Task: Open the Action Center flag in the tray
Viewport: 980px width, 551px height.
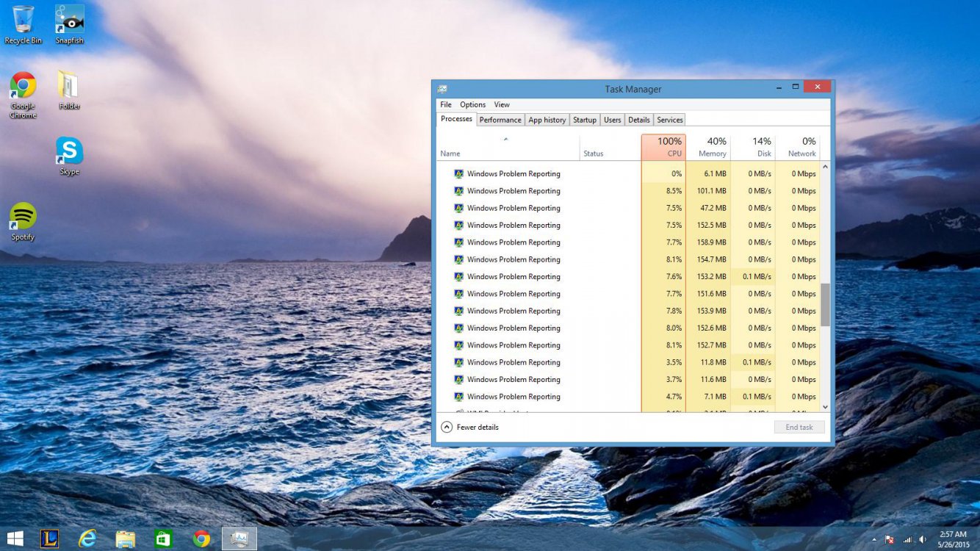Action: pyautogui.click(x=889, y=539)
